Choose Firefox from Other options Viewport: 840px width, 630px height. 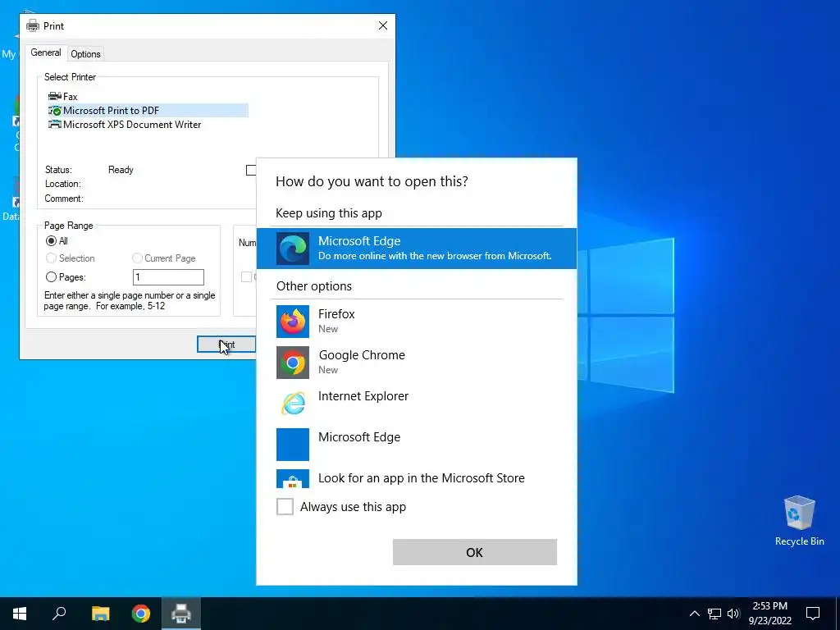pos(416,321)
